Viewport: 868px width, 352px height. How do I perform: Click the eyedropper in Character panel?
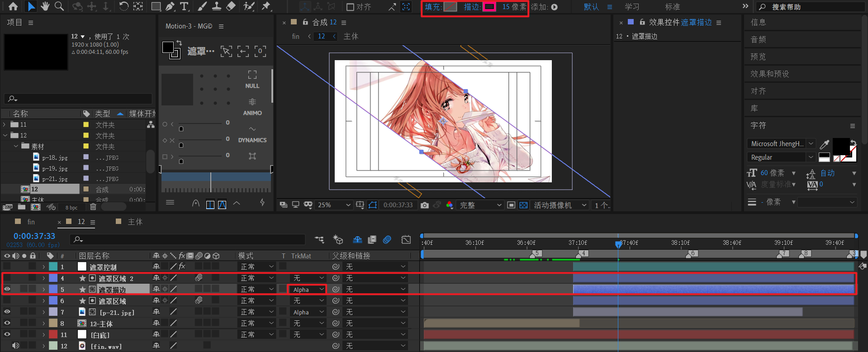825,144
